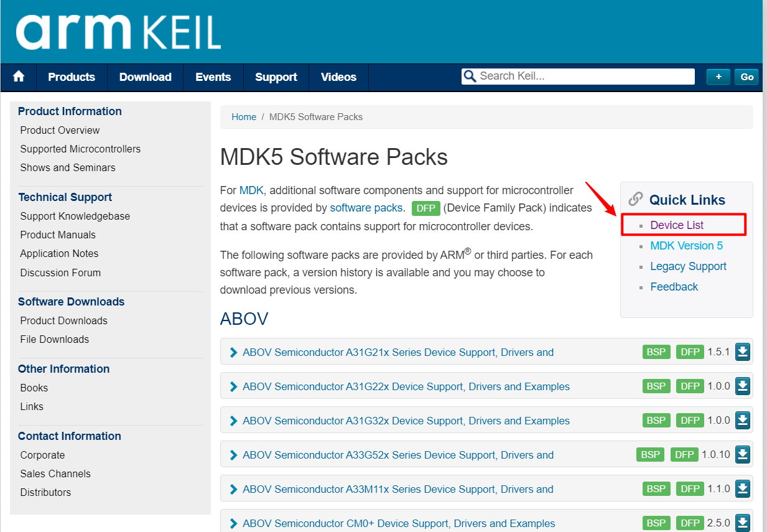Screen dimensions: 767x532
Task: Click the plus button beside search
Action: (718, 77)
